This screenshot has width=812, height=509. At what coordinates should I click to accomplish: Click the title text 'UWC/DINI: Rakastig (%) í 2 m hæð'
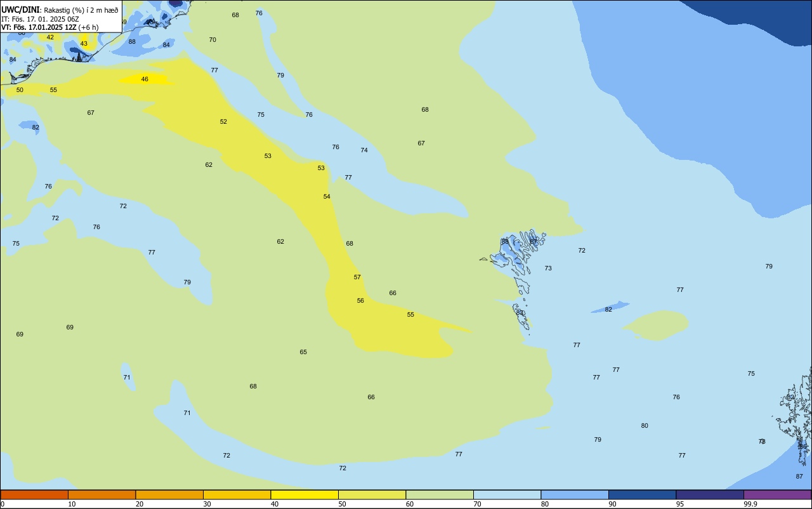pyautogui.click(x=60, y=10)
